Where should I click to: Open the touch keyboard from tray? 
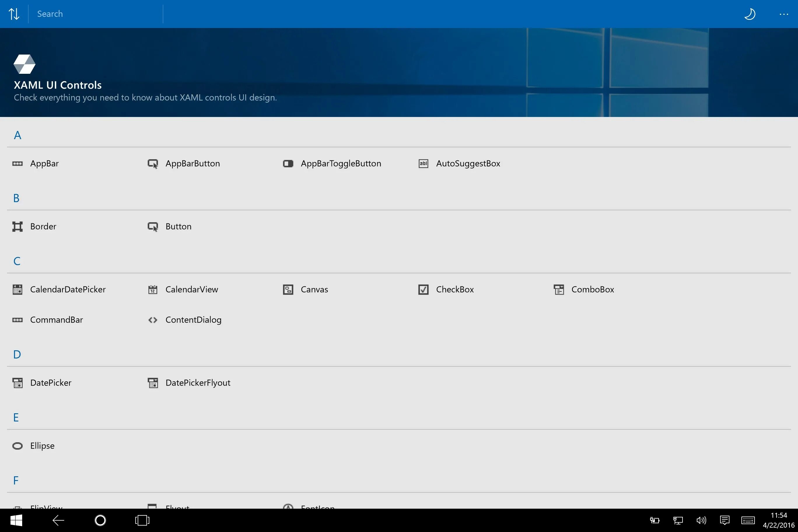tap(748, 520)
